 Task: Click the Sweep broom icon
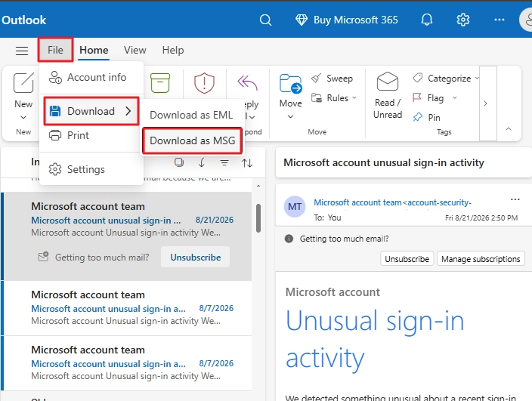316,79
